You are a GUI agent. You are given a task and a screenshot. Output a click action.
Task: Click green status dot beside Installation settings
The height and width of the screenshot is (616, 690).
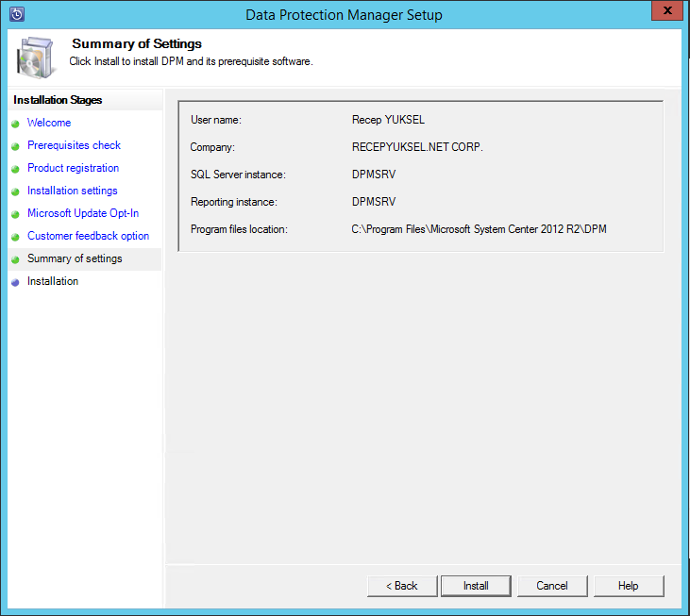pos(15,192)
